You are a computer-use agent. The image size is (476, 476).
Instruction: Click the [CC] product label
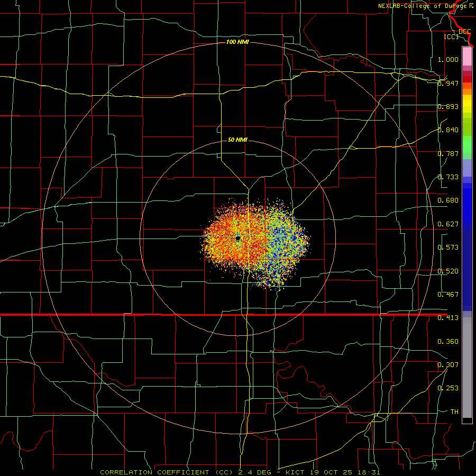click(451, 36)
